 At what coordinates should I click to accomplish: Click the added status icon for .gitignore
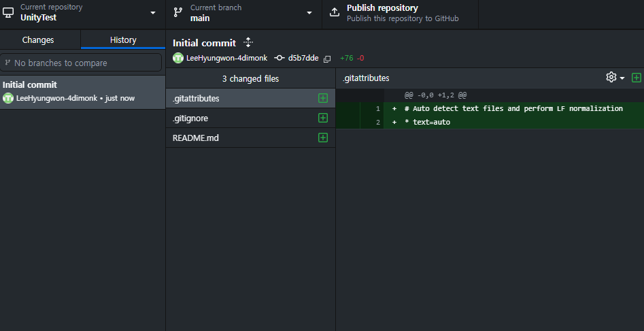pyautogui.click(x=323, y=118)
